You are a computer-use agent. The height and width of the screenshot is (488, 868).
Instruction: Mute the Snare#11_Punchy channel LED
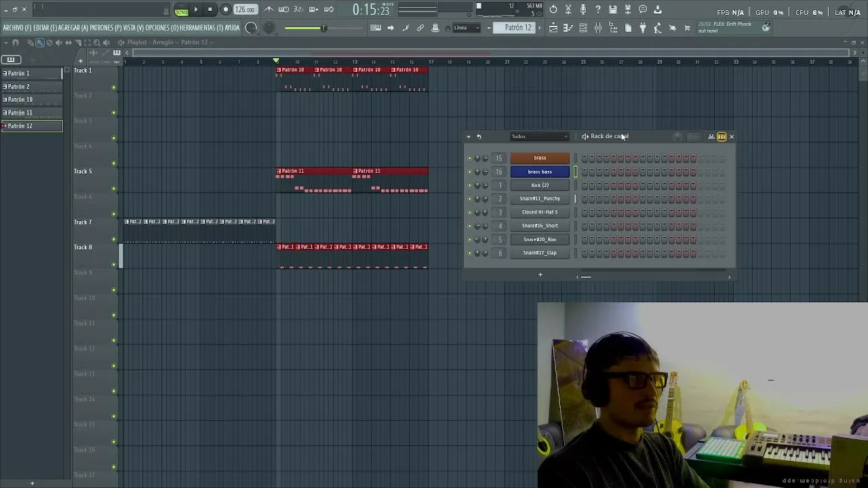coord(469,199)
